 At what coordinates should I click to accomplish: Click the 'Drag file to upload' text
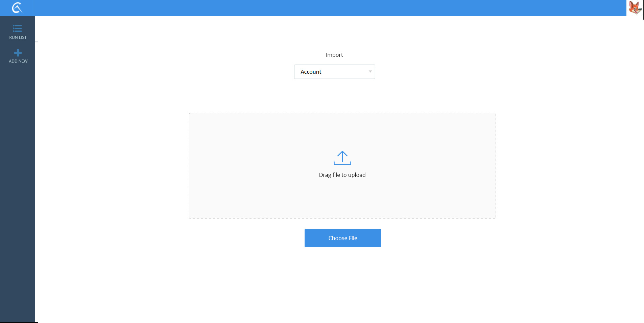(x=342, y=175)
